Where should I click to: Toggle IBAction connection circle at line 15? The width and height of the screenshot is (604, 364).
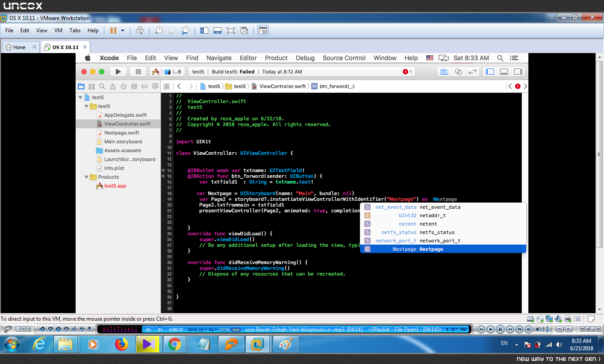(163, 176)
